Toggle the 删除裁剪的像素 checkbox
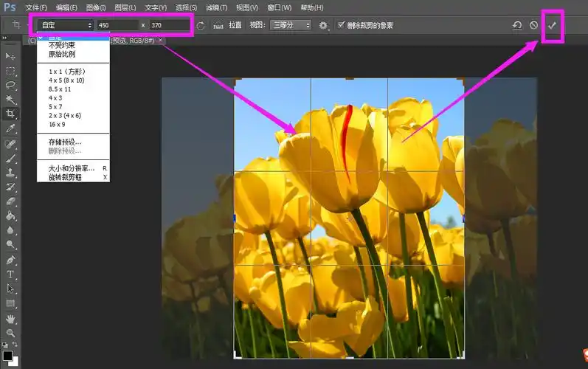The image size is (588, 369). tap(341, 25)
